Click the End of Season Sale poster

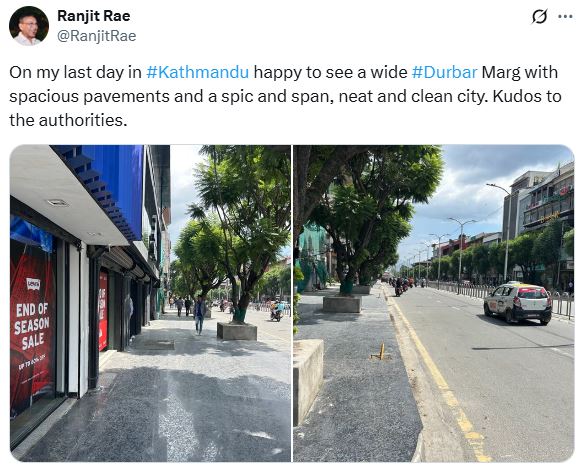[32, 326]
